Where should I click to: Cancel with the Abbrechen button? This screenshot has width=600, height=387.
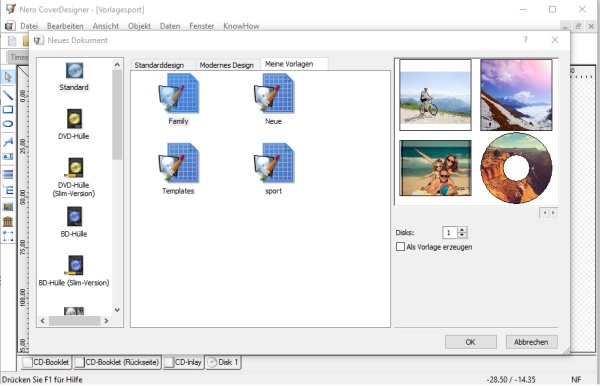(532, 342)
